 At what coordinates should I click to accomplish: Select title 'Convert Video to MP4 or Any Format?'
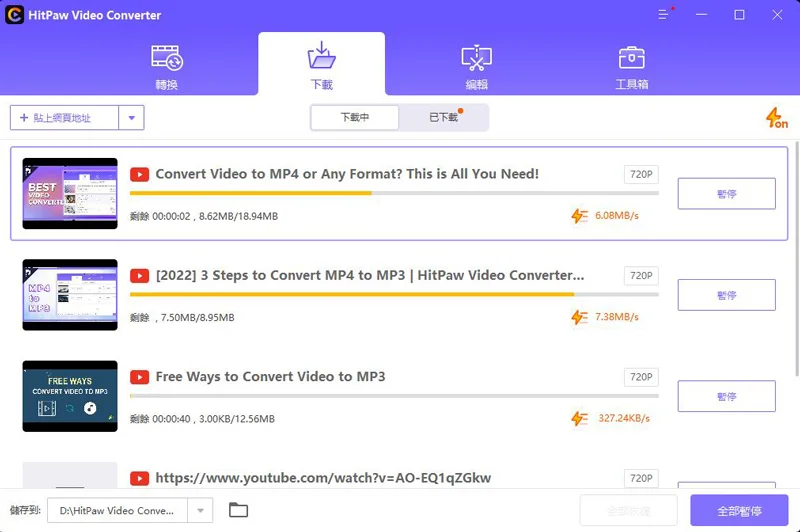tap(347, 174)
